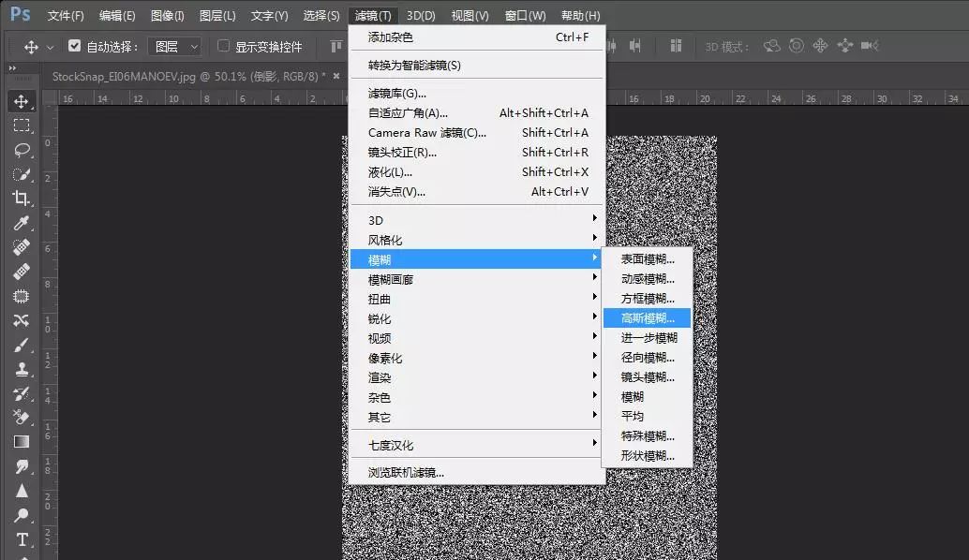The image size is (969, 560).
Task: Expand the 模糊画廊 submenu
Action: coord(477,279)
